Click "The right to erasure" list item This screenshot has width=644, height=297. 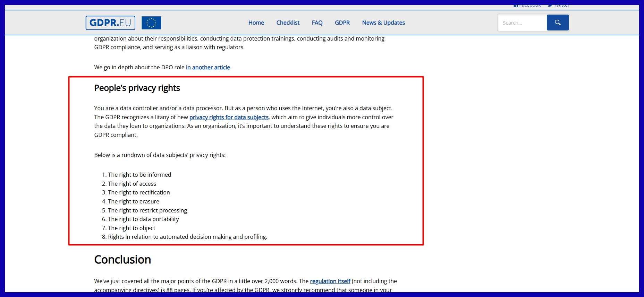pyautogui.click(x=134, y=201)
